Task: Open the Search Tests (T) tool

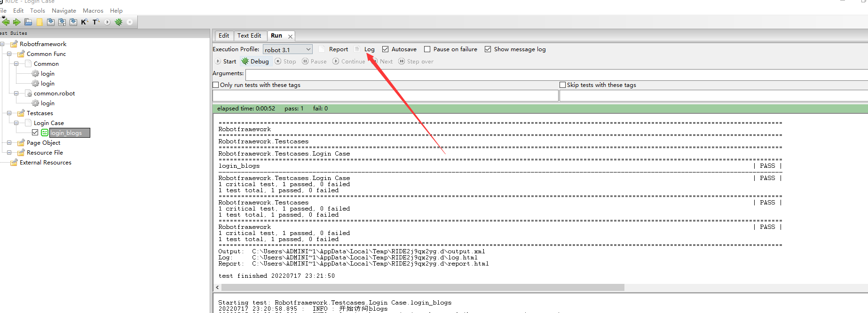Action: pyautogui.click(x=96, y=22)
